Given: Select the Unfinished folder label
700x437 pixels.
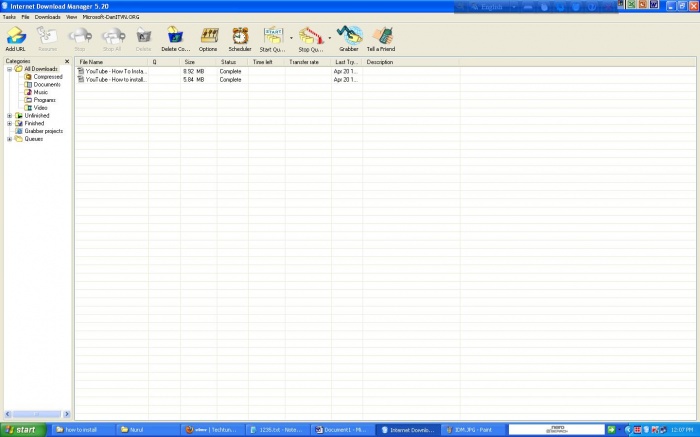Looking at the screenshot, I should pos(37,116).
